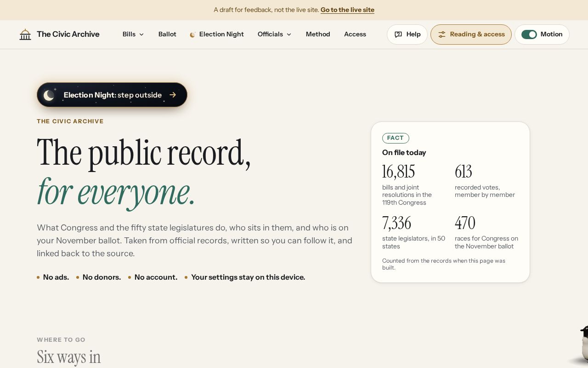Click the 613 recorded votes figure
The height and width of the screenshot is (368, 588).
(464, 172)
